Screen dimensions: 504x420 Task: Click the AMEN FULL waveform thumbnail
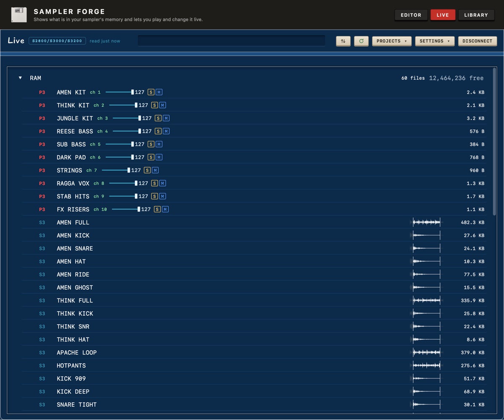(427, 222)
